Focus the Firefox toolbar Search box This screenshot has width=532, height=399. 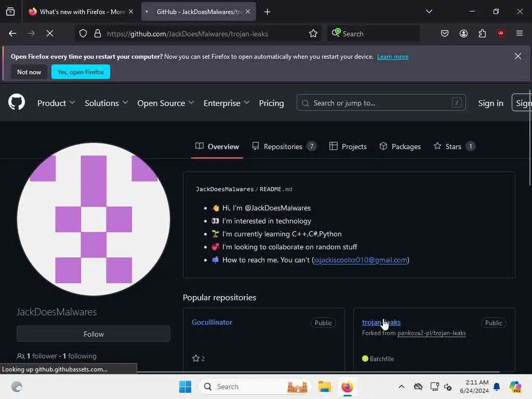[373, 33]
